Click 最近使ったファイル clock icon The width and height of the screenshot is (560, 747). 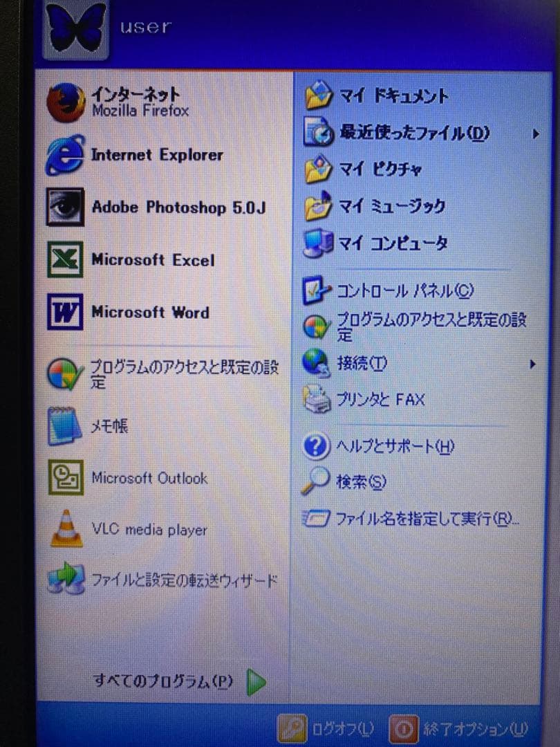[x=318, y=132]
